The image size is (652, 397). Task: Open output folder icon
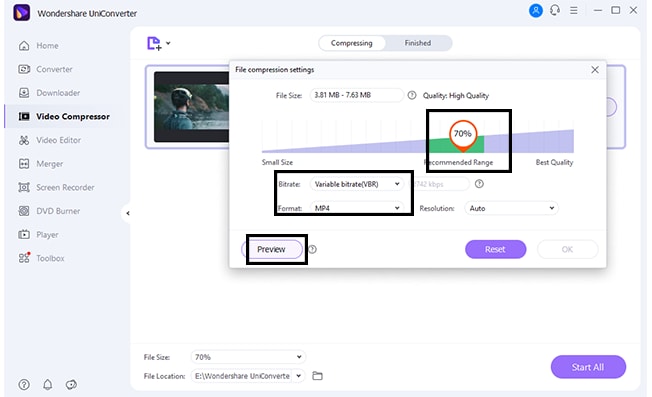(317, 376)
